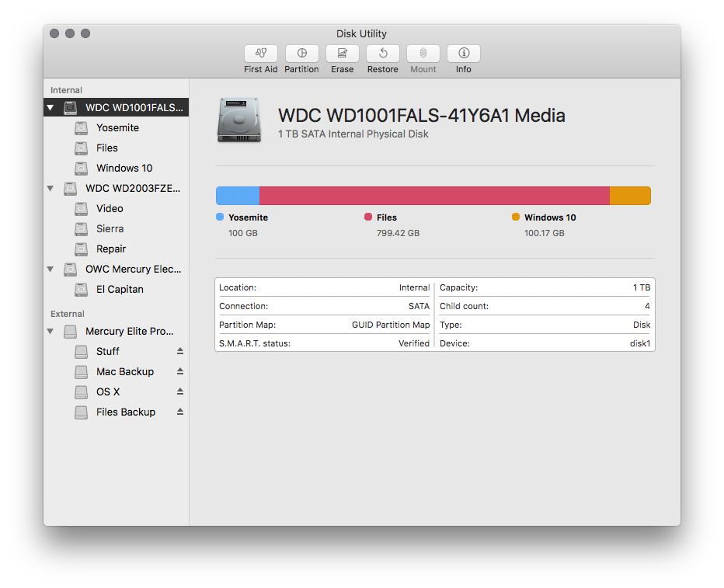The height and width of the screenshot is (588, 724).
Task: Select the Windows 10 label in sidebar
Action: coord(124,168)
